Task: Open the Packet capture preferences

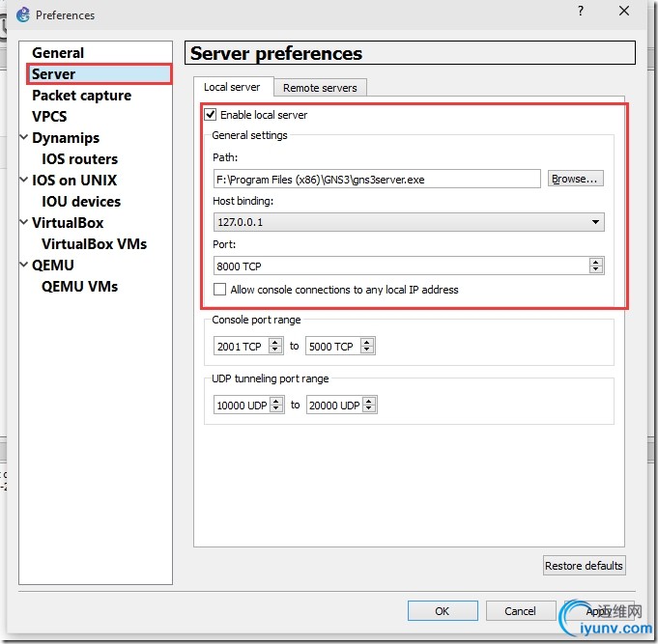Action: pyautogui.click(x=81, y=96)
